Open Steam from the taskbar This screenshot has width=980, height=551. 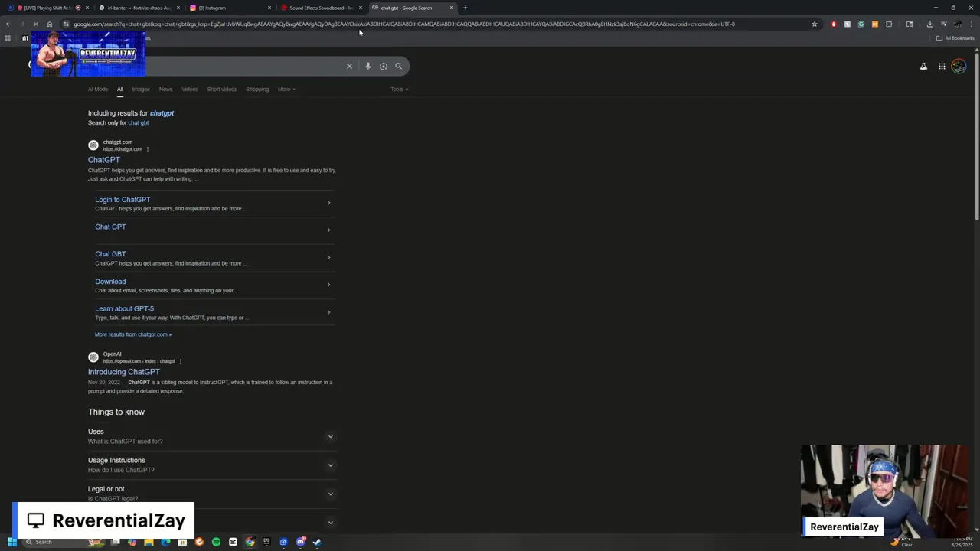(317, 542)
